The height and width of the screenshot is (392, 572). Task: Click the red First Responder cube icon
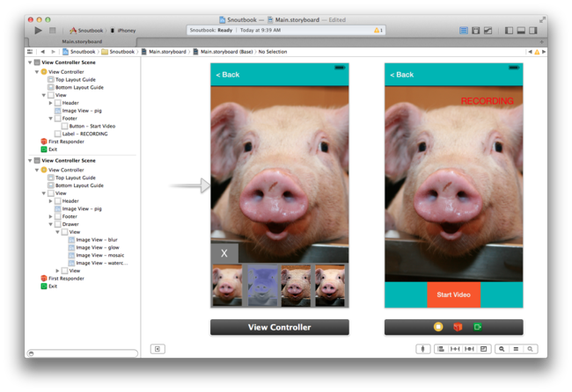[x=457, y=327]
